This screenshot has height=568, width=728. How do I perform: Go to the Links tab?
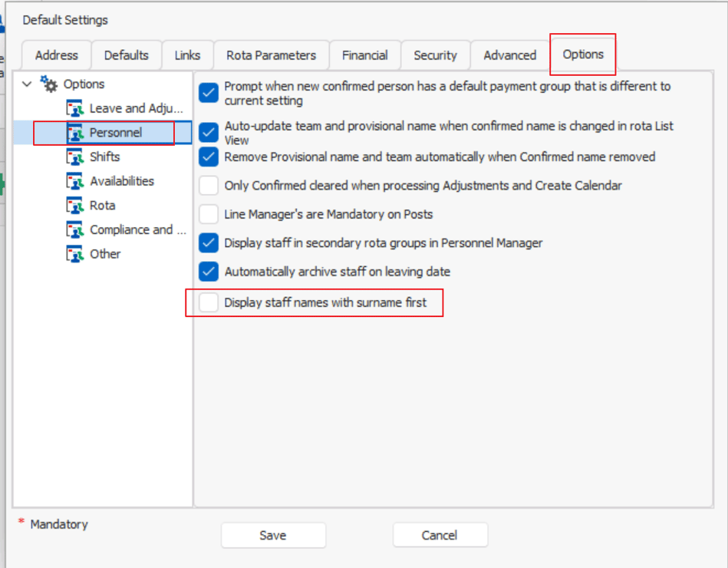pyautogui.click(x=188, y=55)
